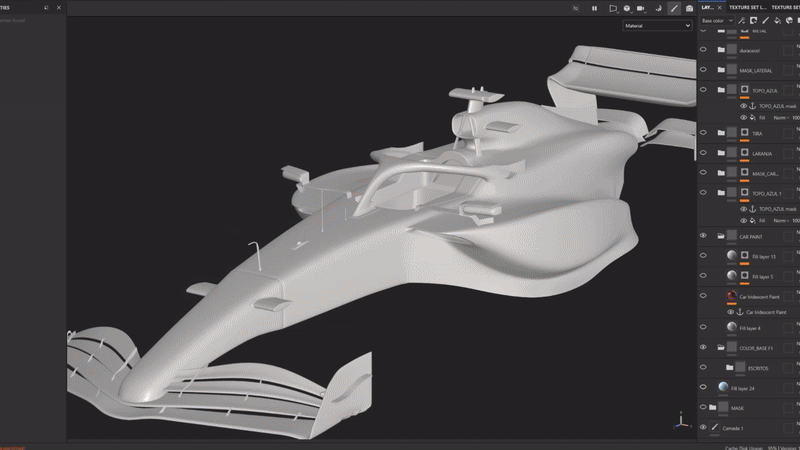Image resolution: width=800 pixels, height=450 pixels.
Task: Add a paint layer with brush icon
Action: point(765,20)
